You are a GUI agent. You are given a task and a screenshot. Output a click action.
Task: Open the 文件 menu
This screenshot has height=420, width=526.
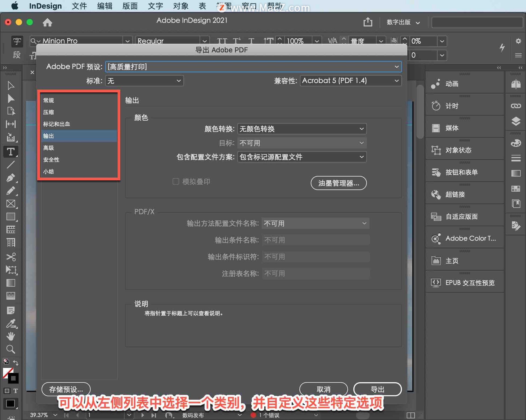click(79, 6)
